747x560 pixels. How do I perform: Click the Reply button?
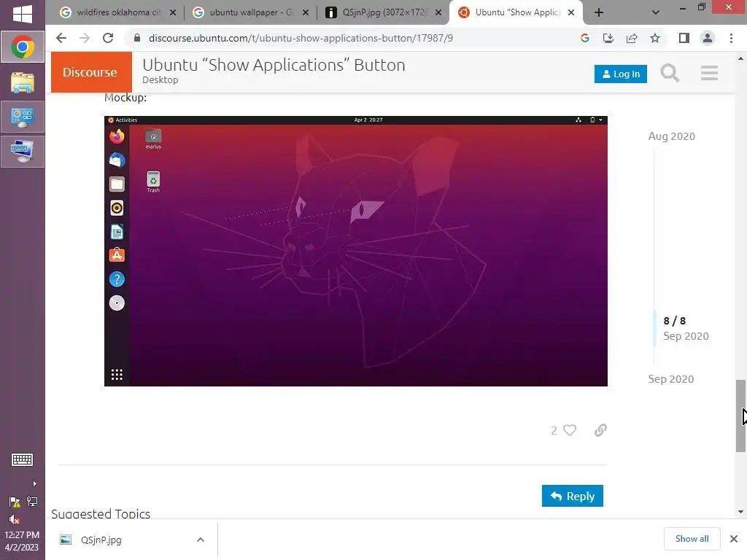coord(572,496)
